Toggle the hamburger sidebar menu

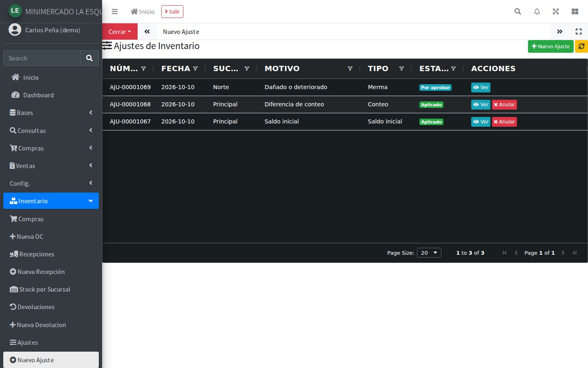pos(115,11)
